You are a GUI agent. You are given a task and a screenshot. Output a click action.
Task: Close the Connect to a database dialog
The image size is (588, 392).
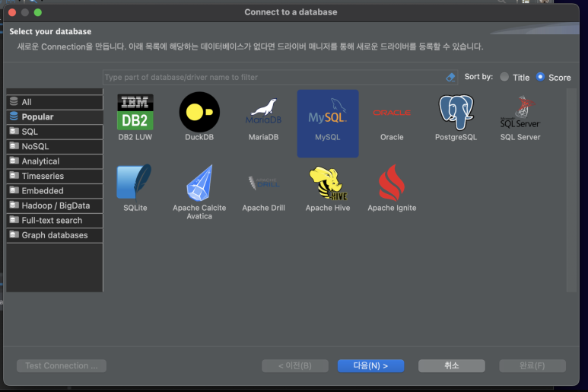tap(12, 12)
